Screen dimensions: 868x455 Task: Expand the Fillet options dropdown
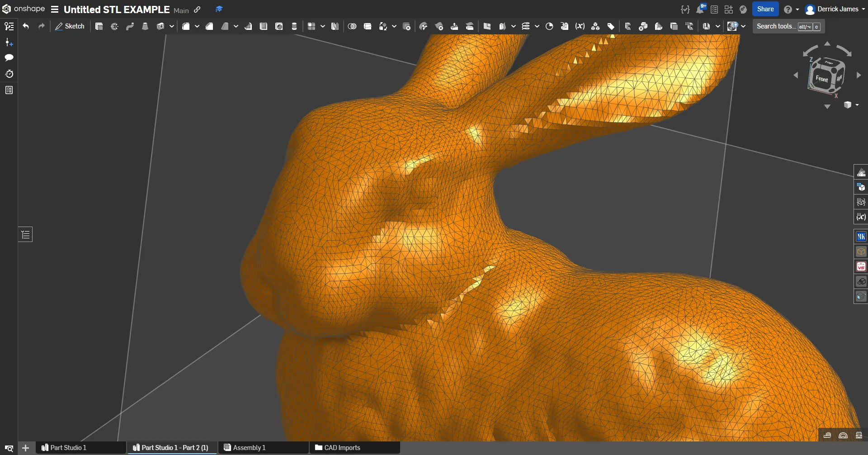pyautogui.click(x=197, y=26)
